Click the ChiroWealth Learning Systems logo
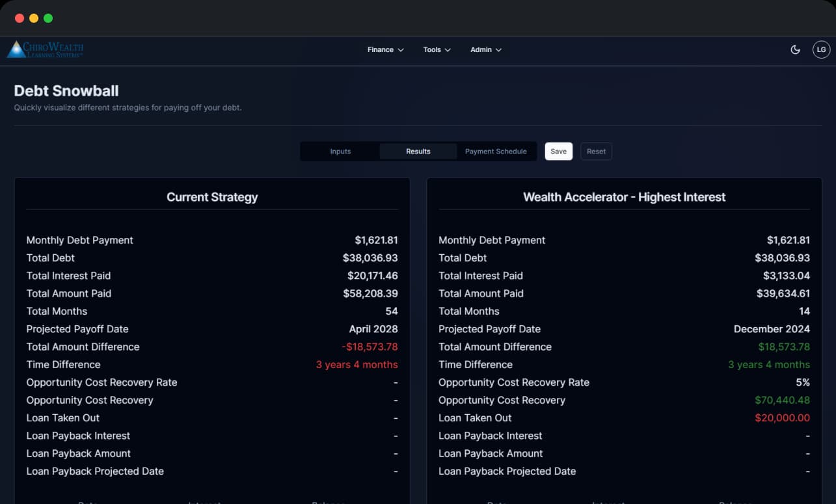The width and height of the screenshot is (836, 504). pos(46,49)
